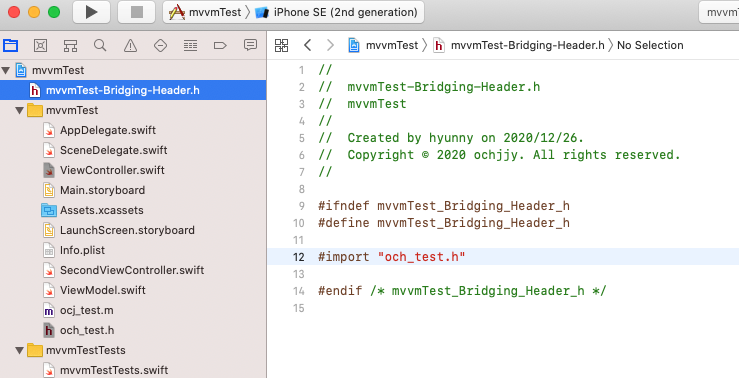Open the Issue navigator
Image resolution: width=739 pixels, height=378 pixels.
[130, 45]
